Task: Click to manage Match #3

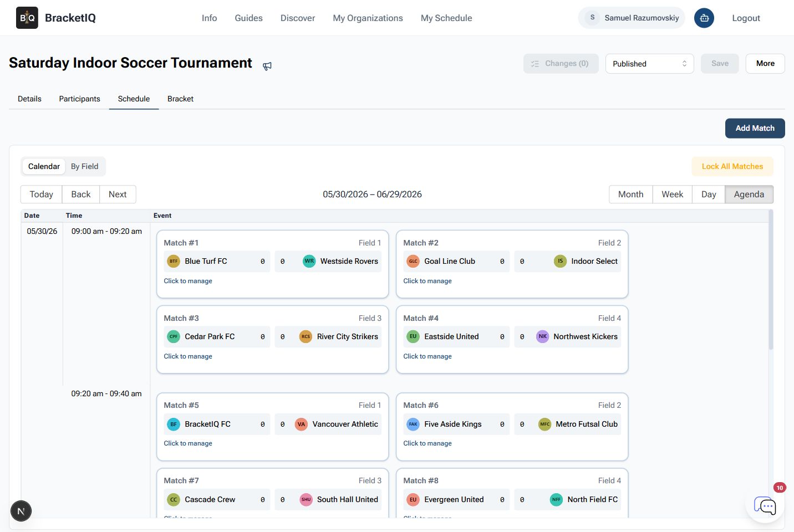Action: click(188, 356)
